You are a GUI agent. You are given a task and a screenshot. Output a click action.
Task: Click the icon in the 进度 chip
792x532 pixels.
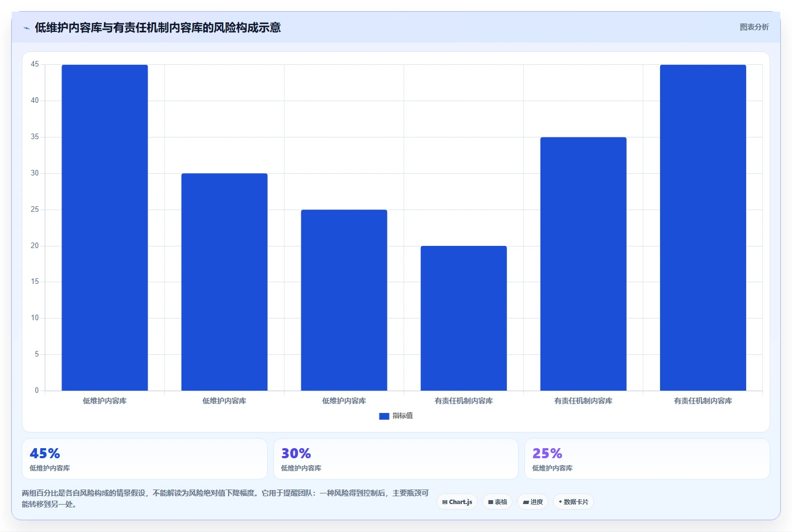tap(525, 502)
